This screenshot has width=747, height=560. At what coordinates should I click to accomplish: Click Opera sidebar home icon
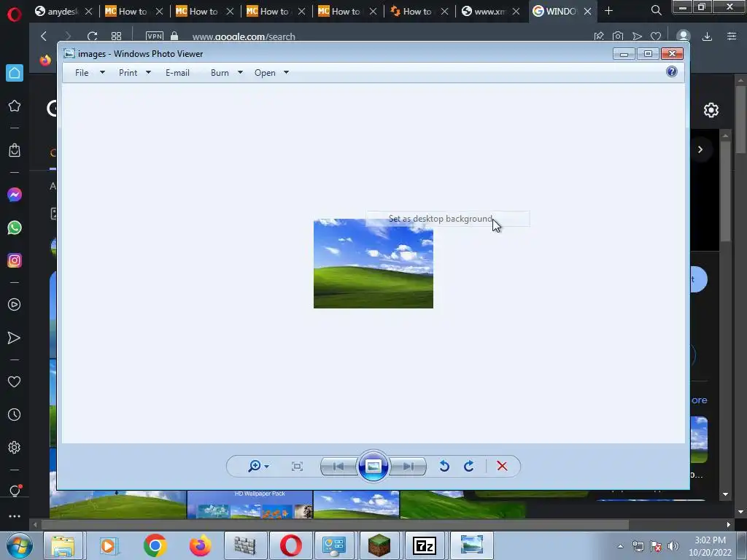15,73
